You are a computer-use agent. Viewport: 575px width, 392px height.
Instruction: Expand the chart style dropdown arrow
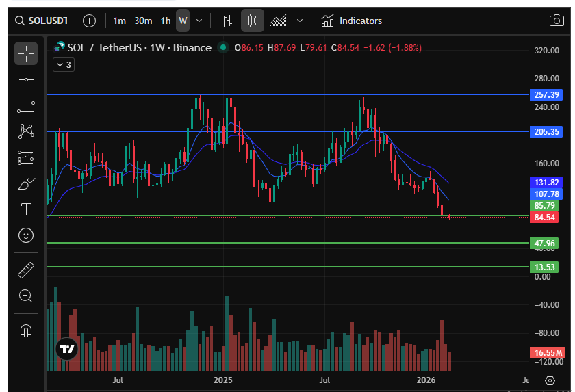pos(300,21)
